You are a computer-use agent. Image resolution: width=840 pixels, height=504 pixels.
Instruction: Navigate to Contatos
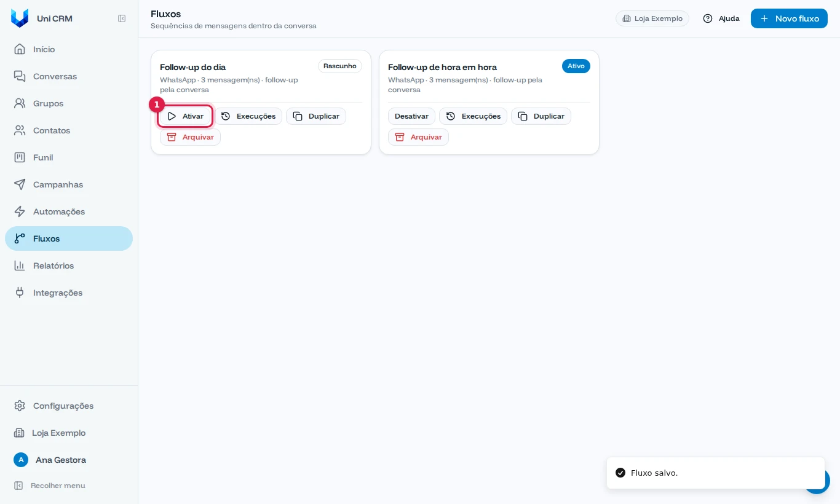click(x=69, y=130)
